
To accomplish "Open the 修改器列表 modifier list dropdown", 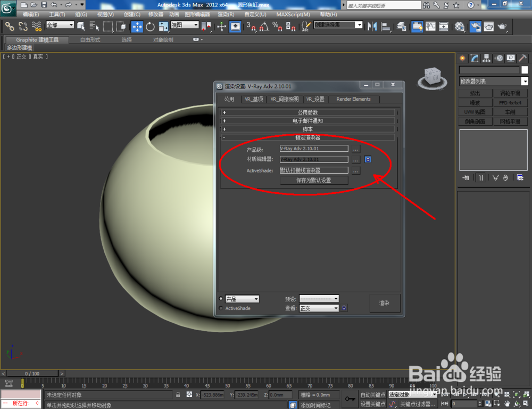I will 494,81.
